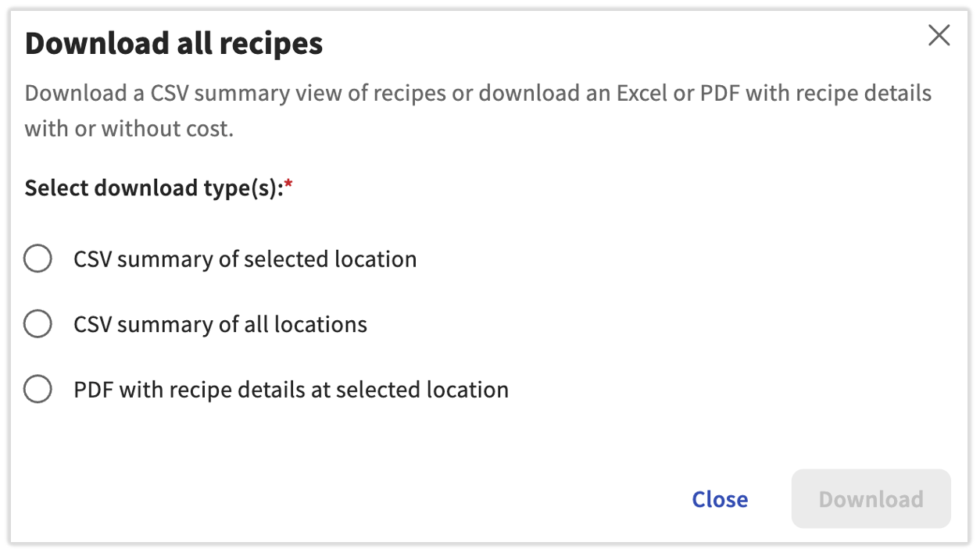The height and width of the screenshot is (553, 980).
Task: Dismiss the dialog with the X icon
Action: 939,35
